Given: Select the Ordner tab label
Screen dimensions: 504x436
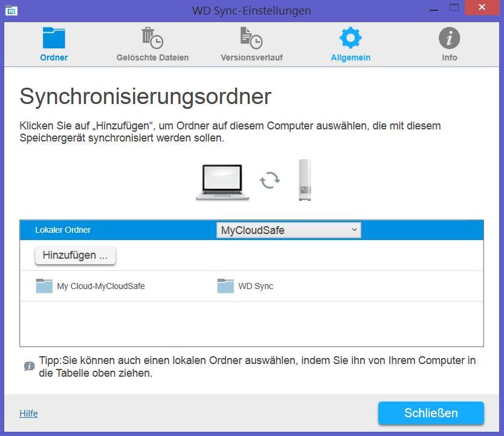Looking at the screenshot, I should (x=54, y=57).
